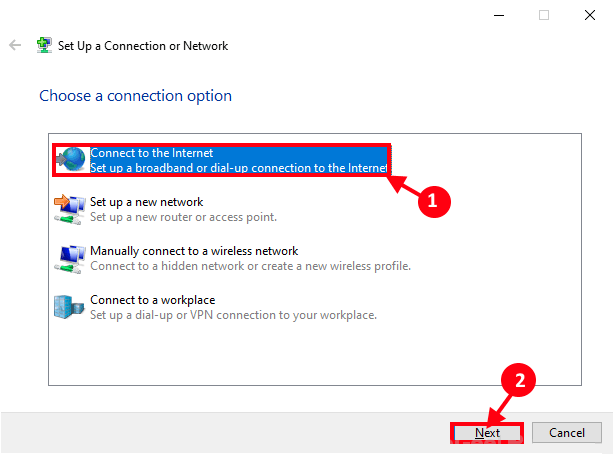Click the back arrow in the wizard
The height and width of the screenshot is (454, 614).
pos(15,46)
